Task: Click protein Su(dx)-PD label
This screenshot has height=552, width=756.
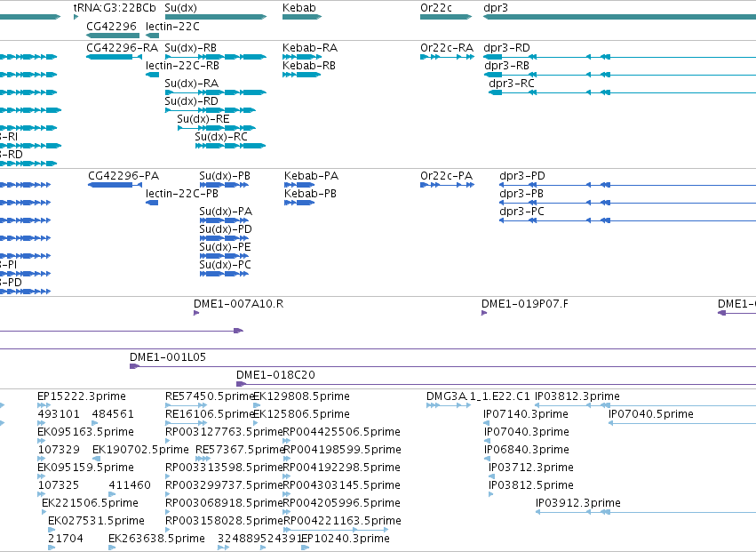Action: point(226,229)
